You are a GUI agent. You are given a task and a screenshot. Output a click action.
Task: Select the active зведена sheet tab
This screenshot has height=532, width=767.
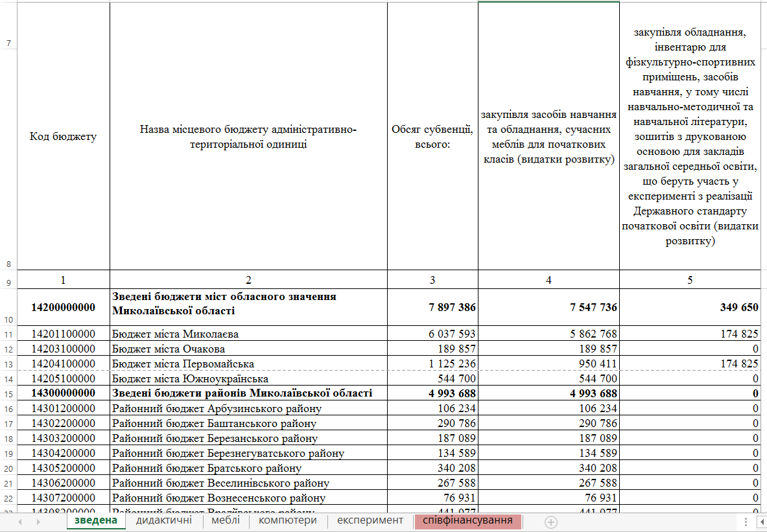[x=96, y=520]
